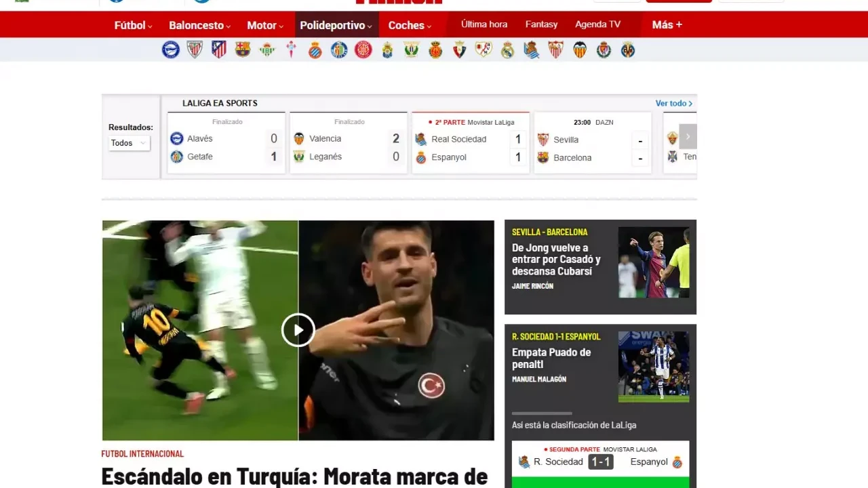Click the Deportivo Alavés crest in team bar
The height and width of the screenshot is (488, 868).
coord(170,49)
